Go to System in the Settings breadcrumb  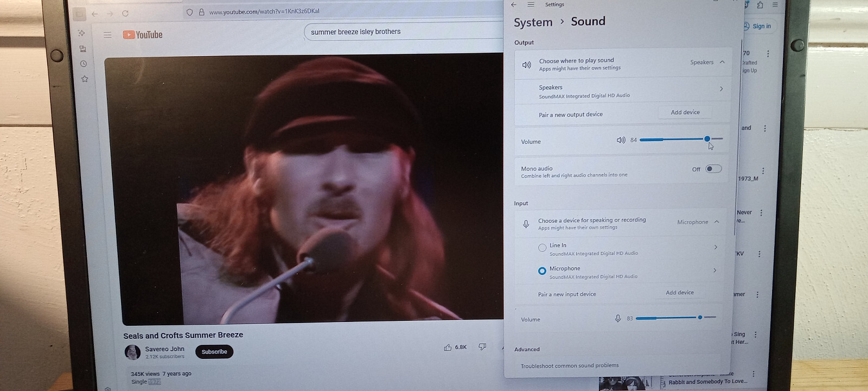click(533, 22)
